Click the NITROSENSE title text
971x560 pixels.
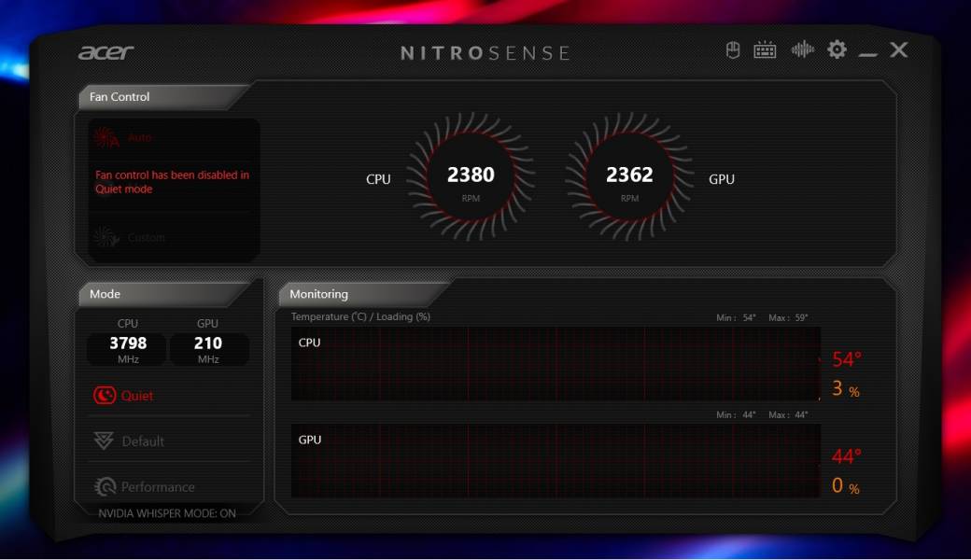click(x=485, y=53)
